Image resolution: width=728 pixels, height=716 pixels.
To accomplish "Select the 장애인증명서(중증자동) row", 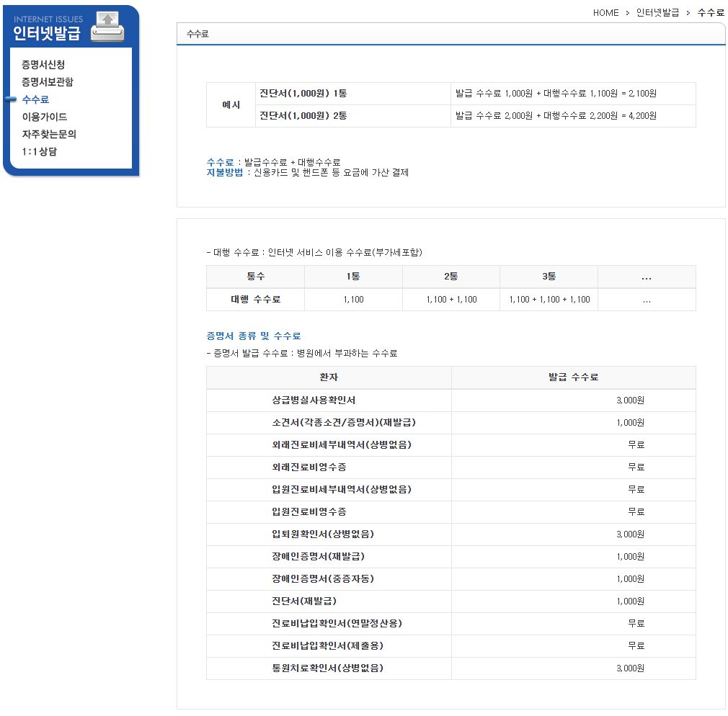I will pos(450,578).
